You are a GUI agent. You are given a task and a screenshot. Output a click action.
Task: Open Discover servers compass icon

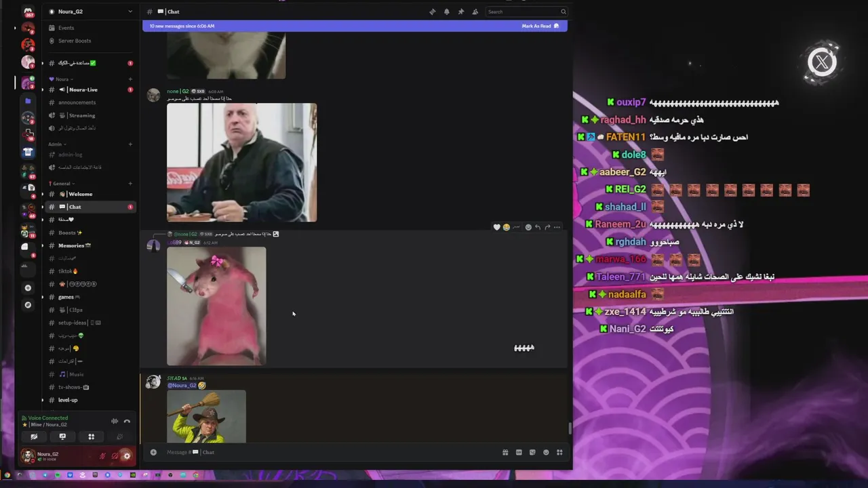[x=28, y=305]
